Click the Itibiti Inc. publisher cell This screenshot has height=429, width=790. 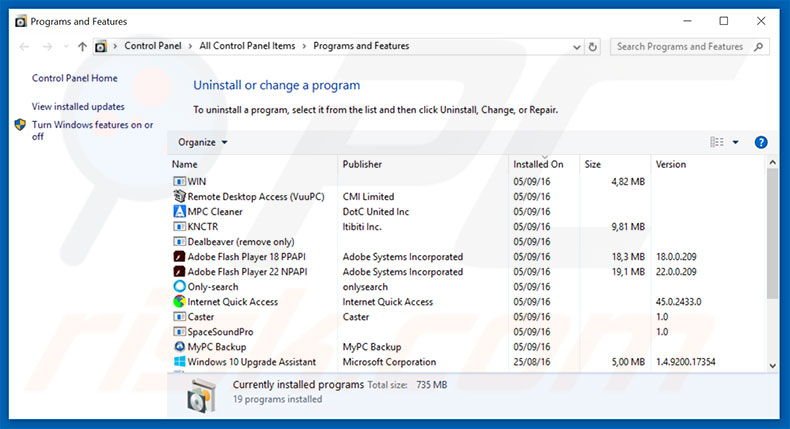362,227
